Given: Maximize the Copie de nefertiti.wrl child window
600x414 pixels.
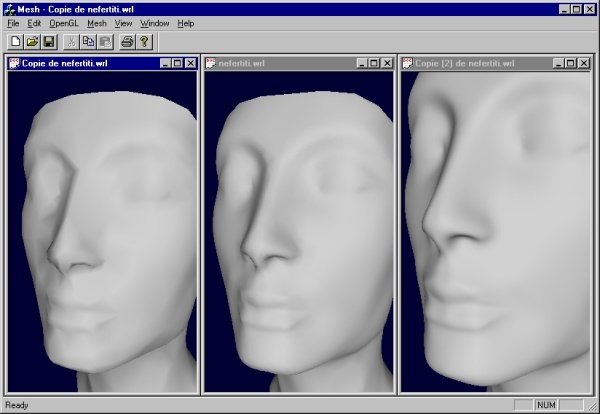Looking at the screenshot, I should pos(178,63).
